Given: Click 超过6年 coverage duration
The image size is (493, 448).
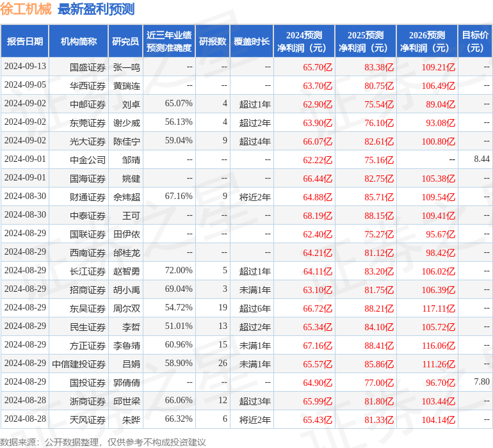Looking at the screenshot, I should [x=255, y=308].
